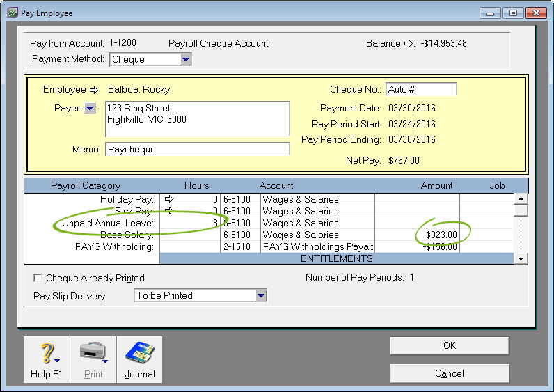Viewport: 554px width, 392px height.
Task: Click Payee address field 123 Ring Street
Action: tap(197, 119)
